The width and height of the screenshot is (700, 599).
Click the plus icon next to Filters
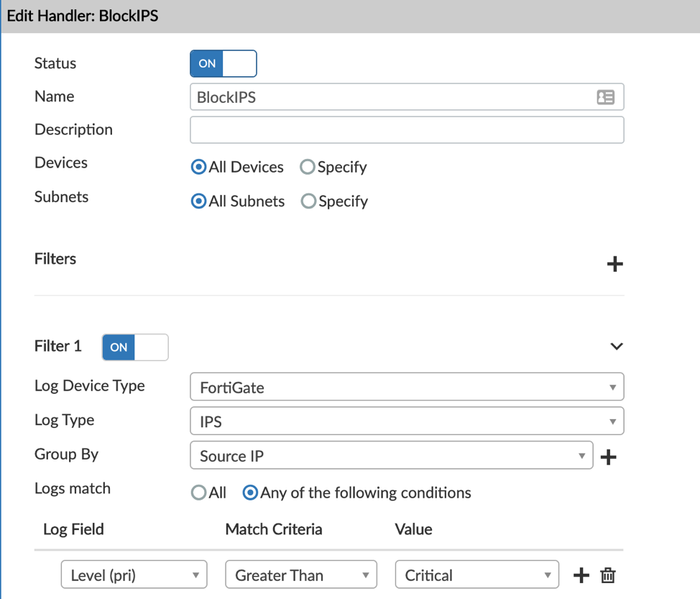[614, 264]
